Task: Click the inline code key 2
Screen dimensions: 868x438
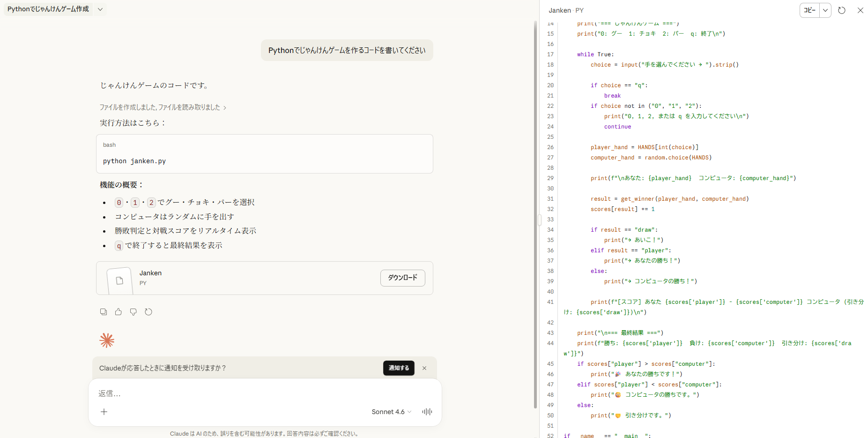Action: click(x=151, y=203)
